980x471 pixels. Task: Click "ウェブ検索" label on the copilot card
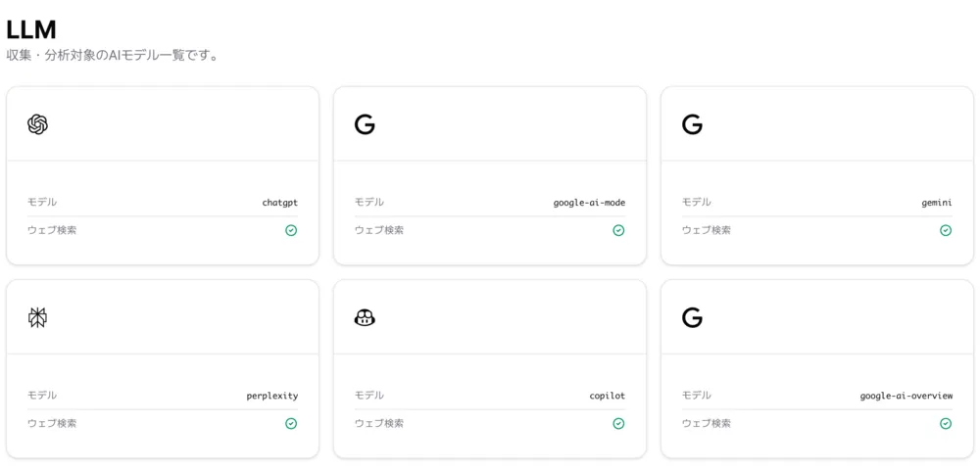point(379,423)
